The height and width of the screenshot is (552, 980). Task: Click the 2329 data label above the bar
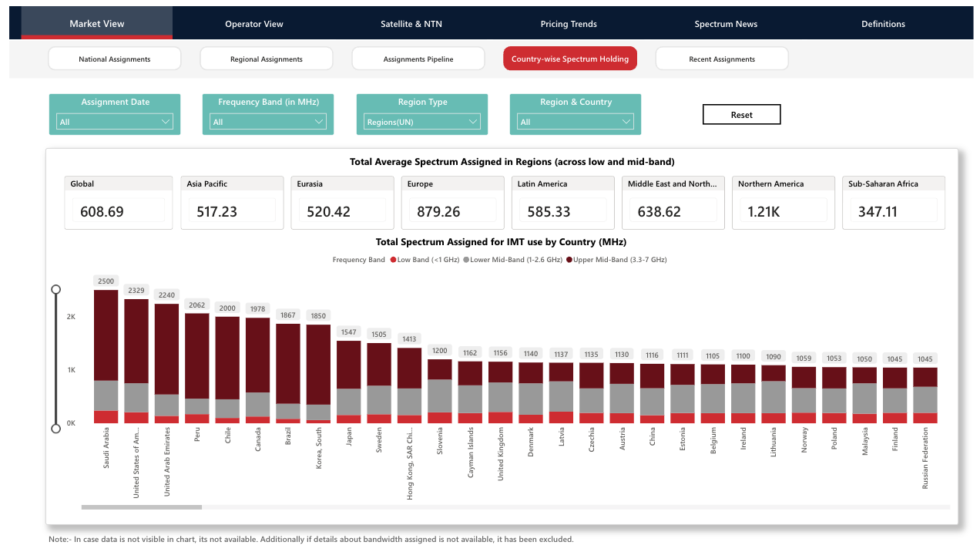click(x=136, y=290)
